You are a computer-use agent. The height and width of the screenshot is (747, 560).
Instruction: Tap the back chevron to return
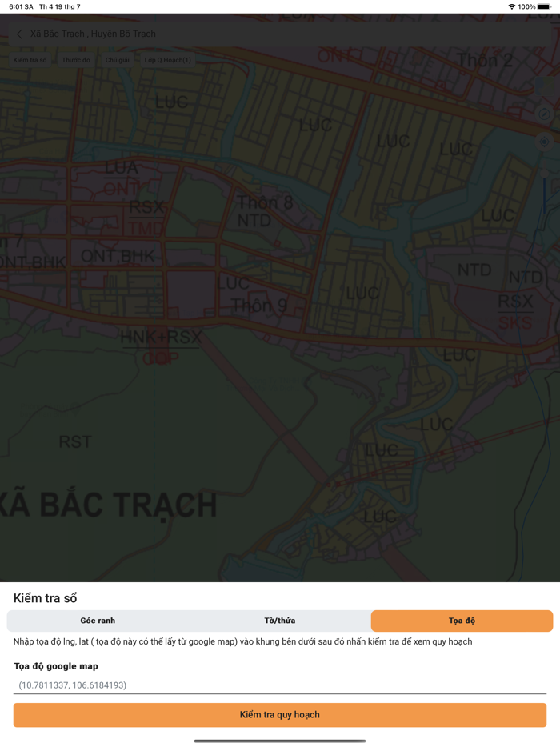[19, 34]
